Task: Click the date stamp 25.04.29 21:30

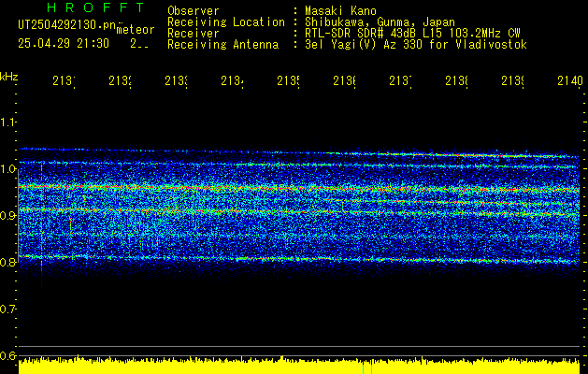Action: pyautogui.click(x=64, y=44)
